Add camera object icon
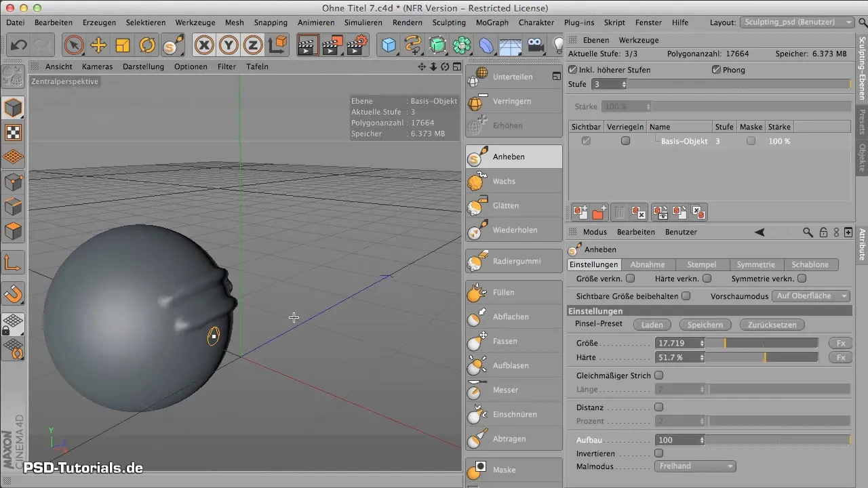The height and width of the screenshot is (488, 868). click(535, 45)
